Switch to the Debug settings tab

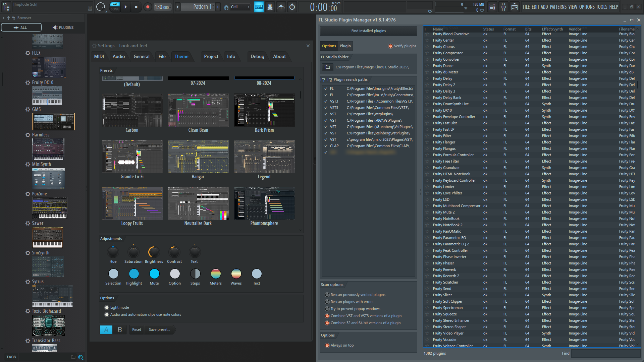point(257,56)
